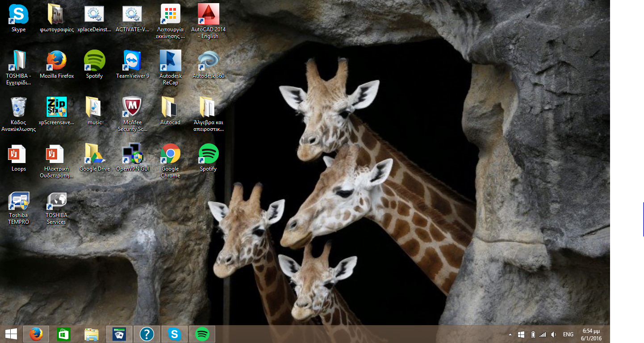Screen dimensions: 644x343
Task: Click the Google Drive desktop shortcut
Action: point(95,158)
